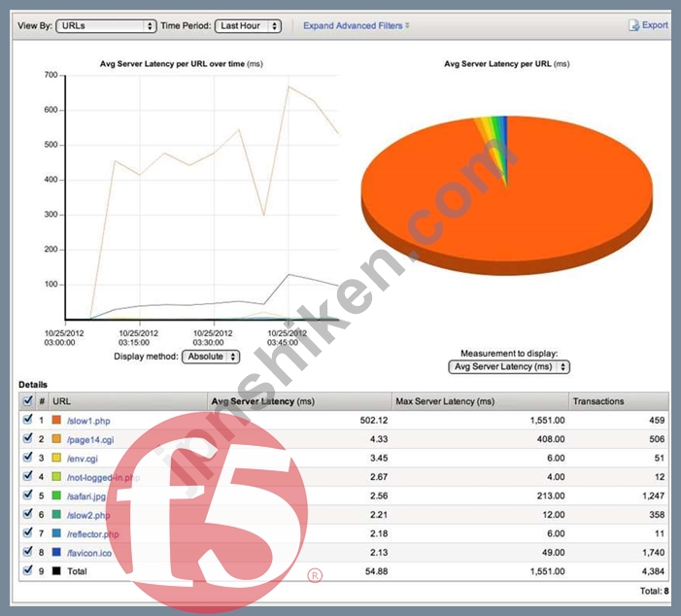The image size is (681, 616).
Task: Click the teal swatch for /slow2.php
Action: click(x=56, y=514)
